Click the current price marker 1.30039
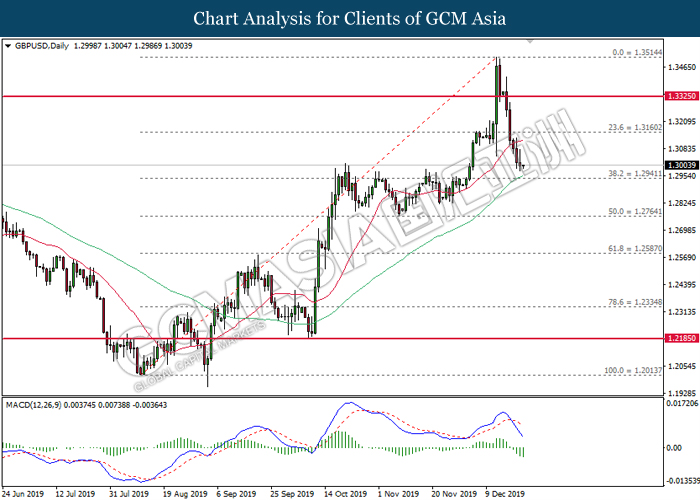The image size is (700, 500). [x=682, y=166]
